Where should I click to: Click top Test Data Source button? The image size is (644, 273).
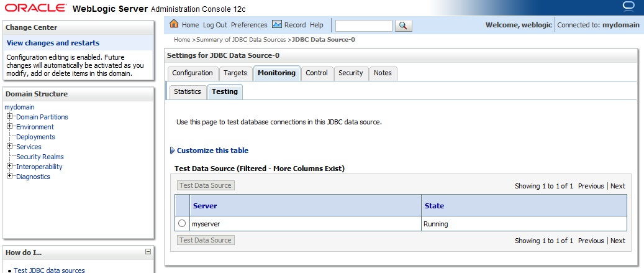click(x=206, y=185)
